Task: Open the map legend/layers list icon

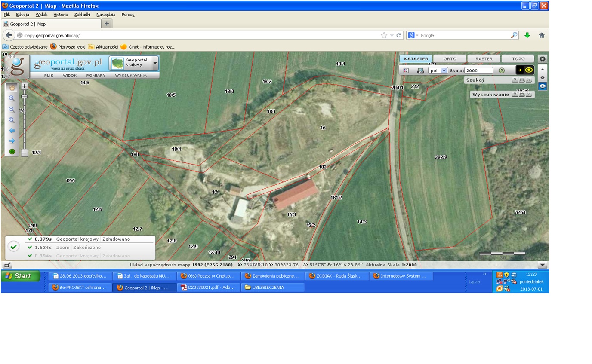Action: 406,70
